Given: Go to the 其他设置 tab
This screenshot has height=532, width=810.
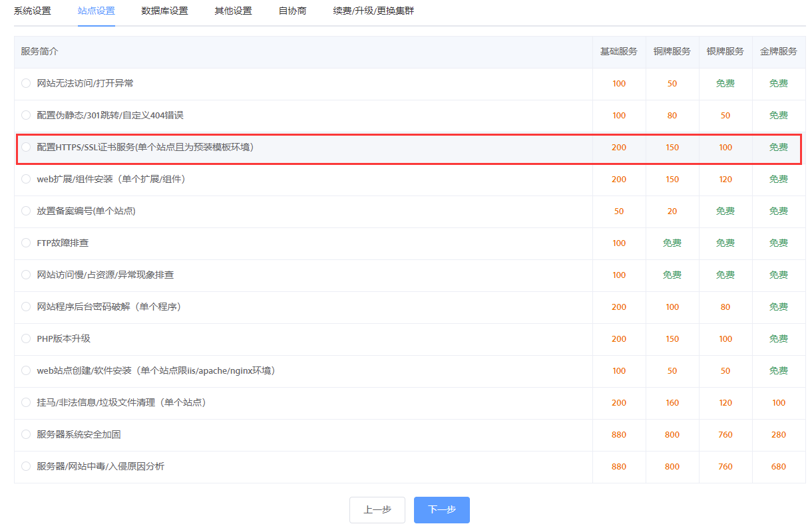Looking at the screenshot, I should (233, 11).
